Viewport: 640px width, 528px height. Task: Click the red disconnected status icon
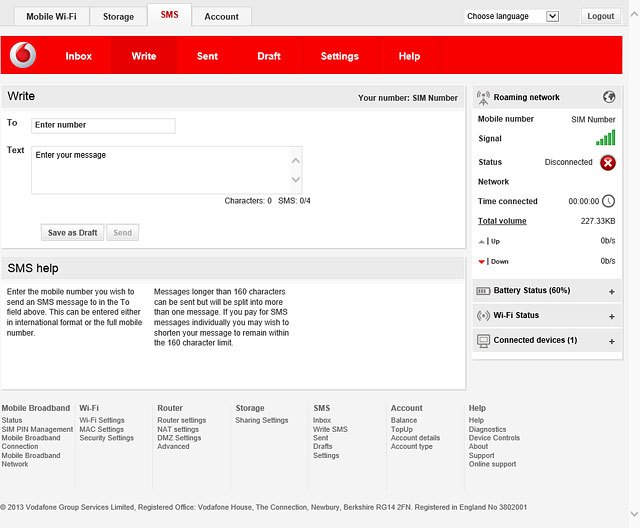coord(608,163)
